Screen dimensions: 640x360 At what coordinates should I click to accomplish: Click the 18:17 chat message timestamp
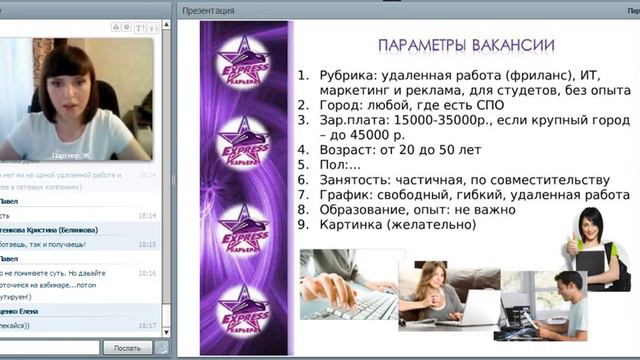click(147, 326)
